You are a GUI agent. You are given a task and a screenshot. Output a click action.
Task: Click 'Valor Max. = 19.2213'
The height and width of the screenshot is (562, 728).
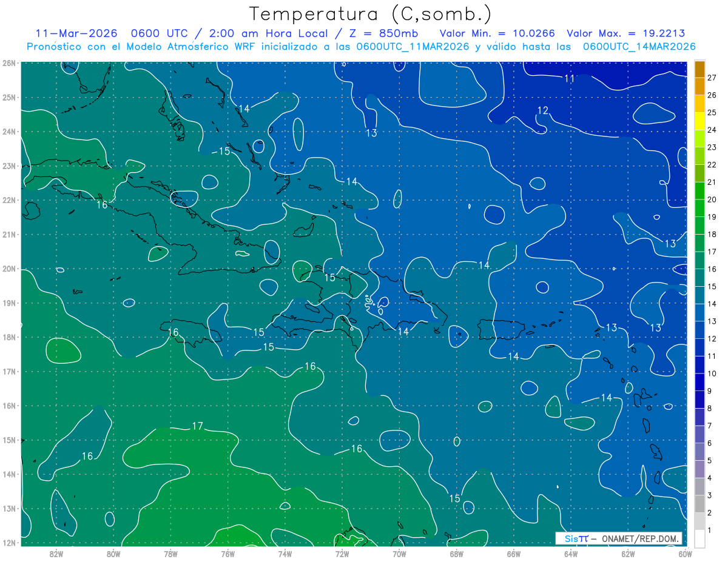626,33
